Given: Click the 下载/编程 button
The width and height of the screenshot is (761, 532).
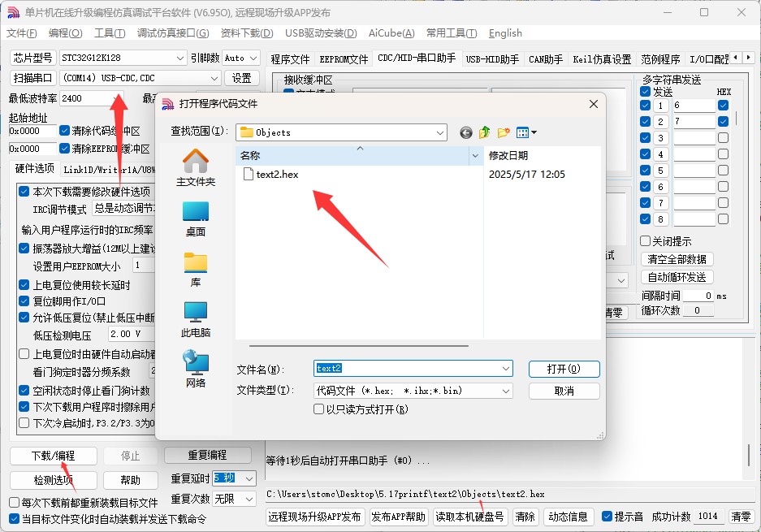Looking at the screenshot, I should [x=54, y=456].
